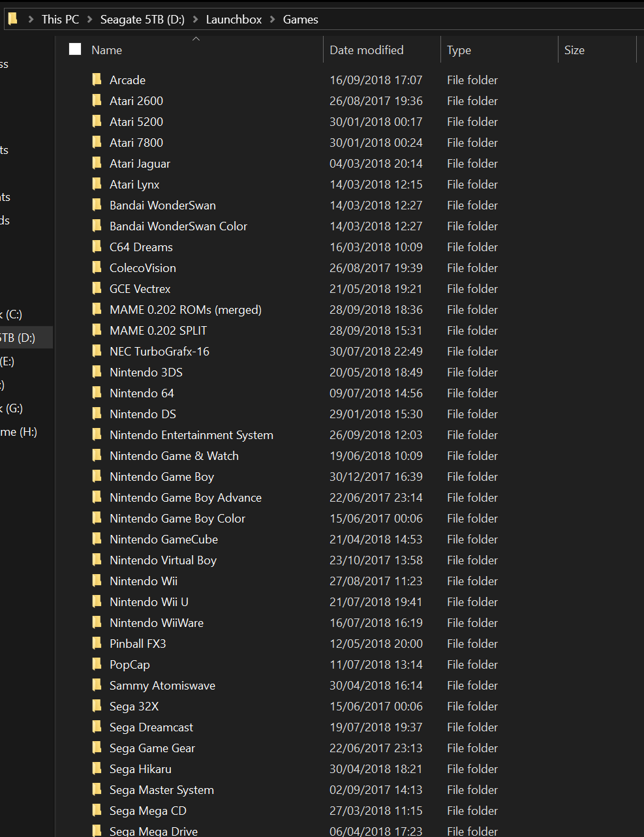Open the (E:) drive in the sidebar
Screen dimensions: 644x837
click(x=7, y=361)
